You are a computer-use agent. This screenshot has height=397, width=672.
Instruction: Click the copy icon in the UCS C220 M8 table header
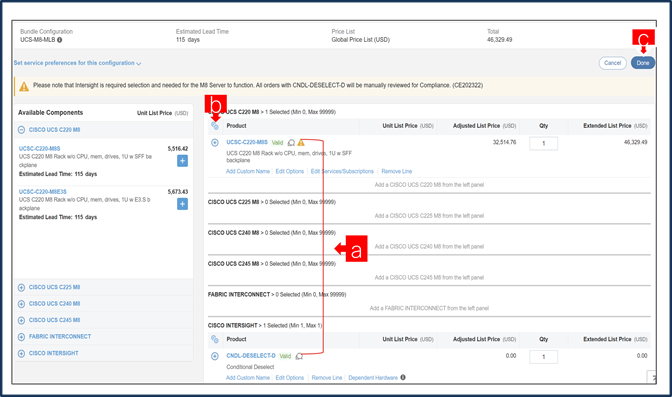pyautogui.click(x=215, y=126)
